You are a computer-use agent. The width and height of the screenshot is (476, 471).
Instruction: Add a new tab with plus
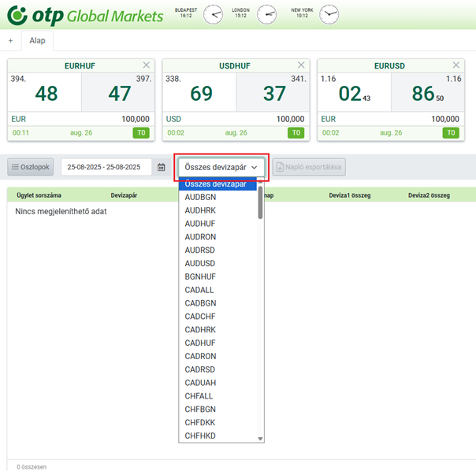[x=10, y=41]
